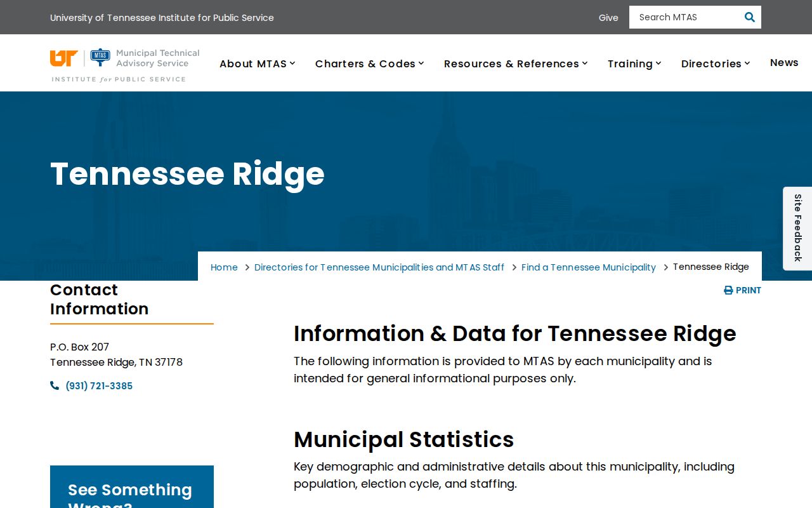This screenshot has width=812, height=508.
Task: Click the Contact Information heading
Action: pyautogui.click(x=99, y=299)
